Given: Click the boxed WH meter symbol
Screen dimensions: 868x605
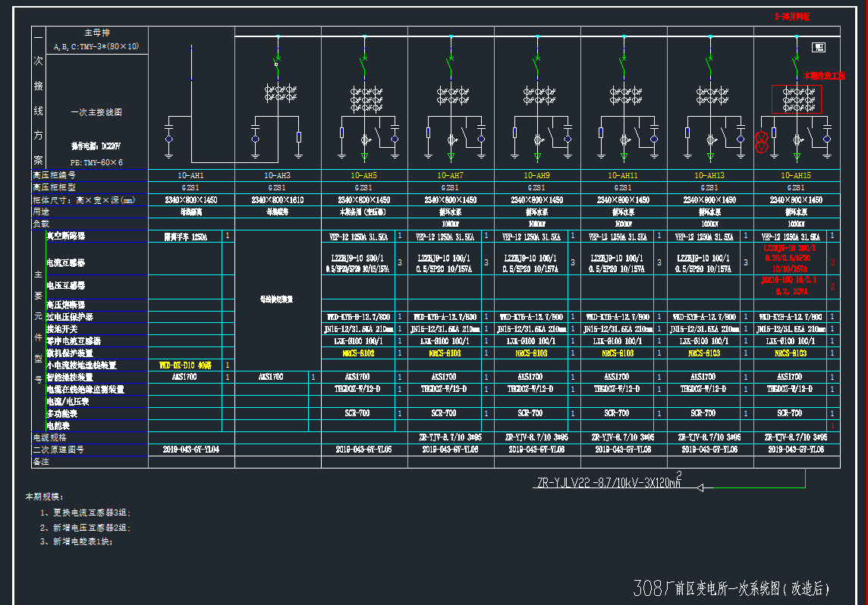Looking at the screenshot, I should pyautogui.click(x=819, y=48).
